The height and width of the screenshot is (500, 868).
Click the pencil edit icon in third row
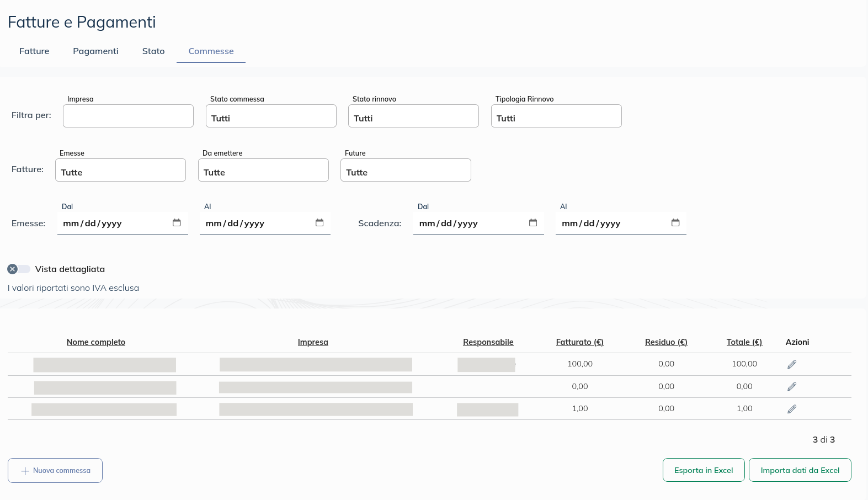pos(791,409)
